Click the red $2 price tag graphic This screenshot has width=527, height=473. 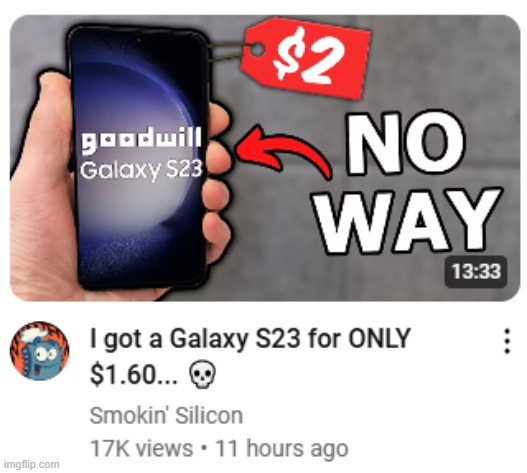(x=306, y=58)
